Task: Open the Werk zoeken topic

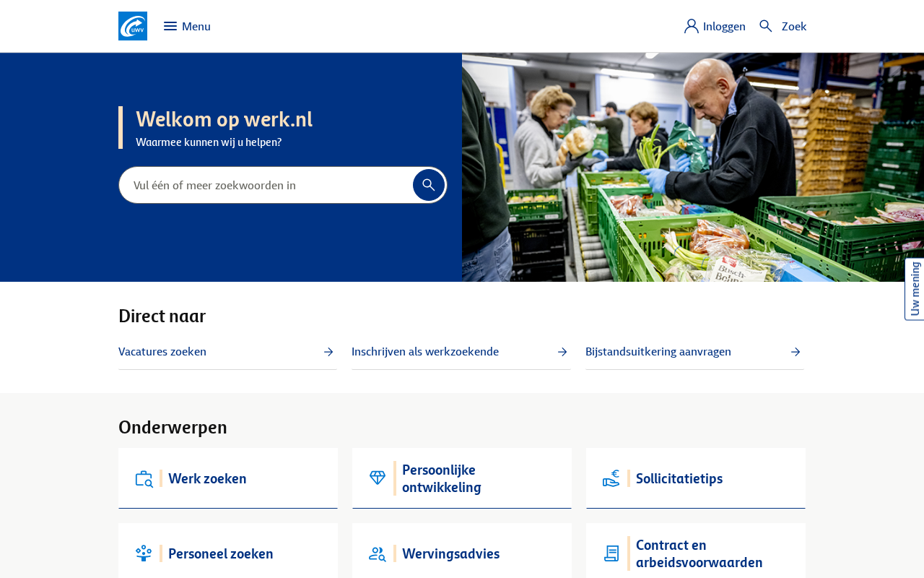Action: coord(228,478)
